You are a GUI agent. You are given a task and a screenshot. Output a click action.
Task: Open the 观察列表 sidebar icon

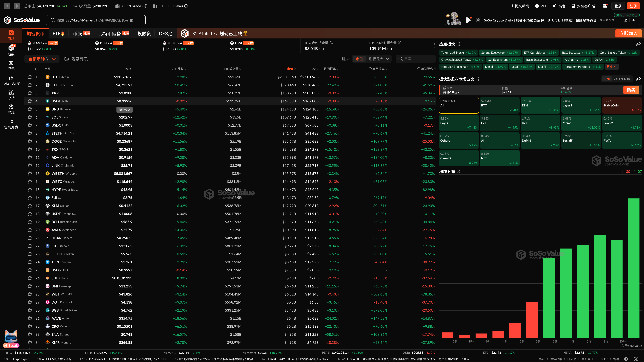click(x=11, y=124)
